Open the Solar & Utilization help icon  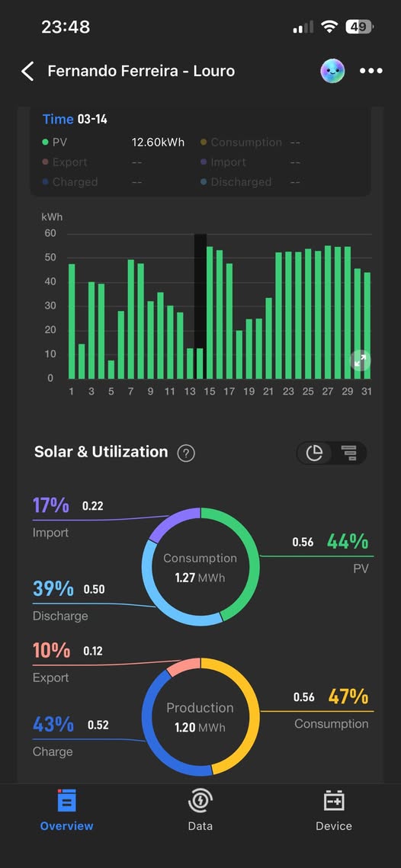pyautogui.click(x=185, y=453)
